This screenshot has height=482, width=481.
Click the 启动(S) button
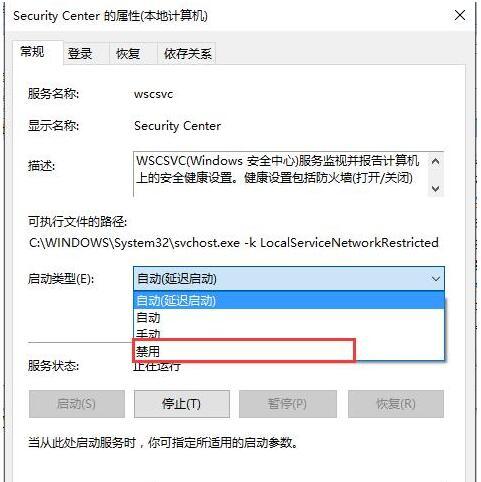[x=77, y=404]
